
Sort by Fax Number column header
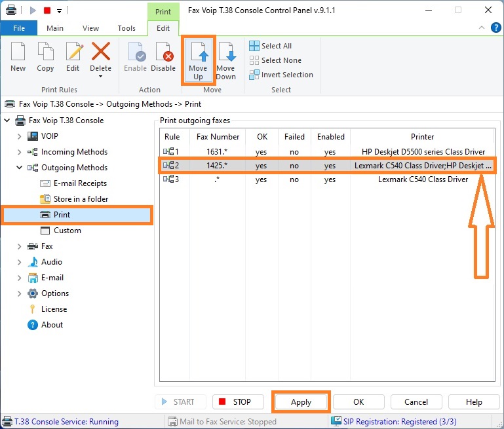point(218,137)
